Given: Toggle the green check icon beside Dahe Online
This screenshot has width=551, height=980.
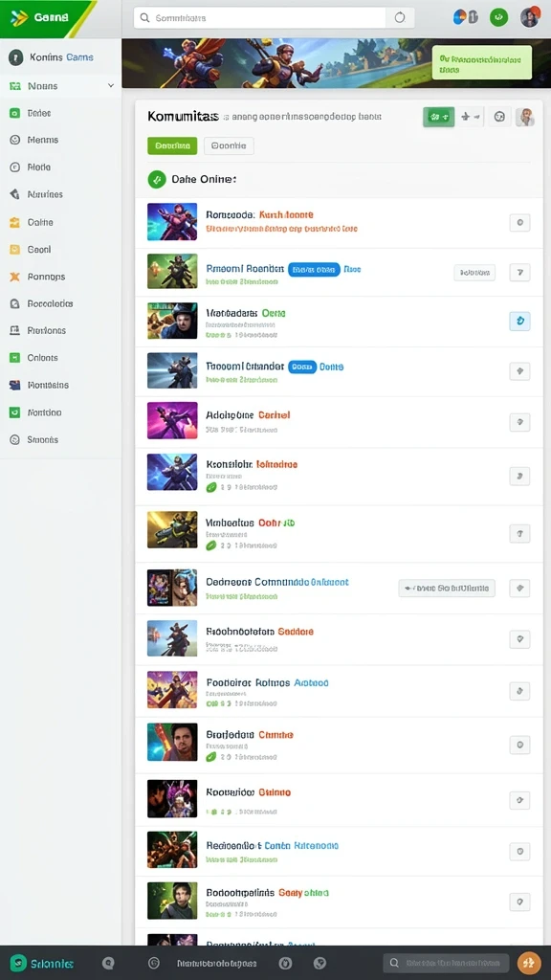Looking at the screenshot, I should (x=157, y=179).
